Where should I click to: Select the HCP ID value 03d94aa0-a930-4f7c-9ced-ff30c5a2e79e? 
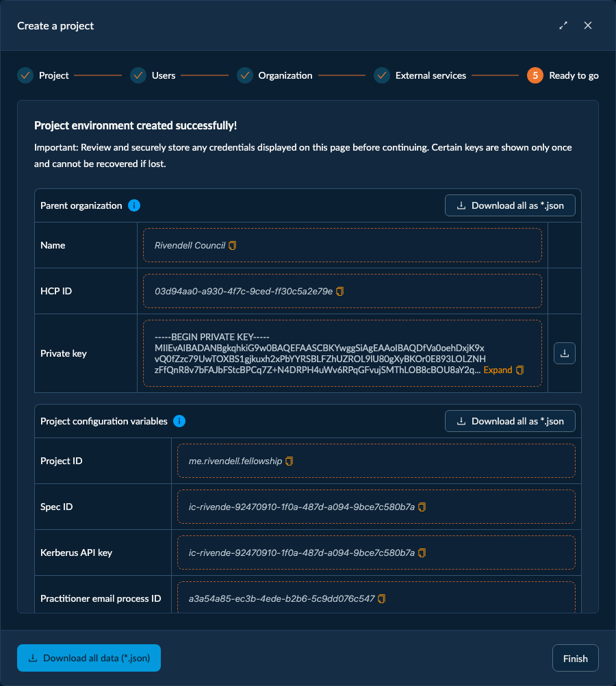tap(244, 292)
